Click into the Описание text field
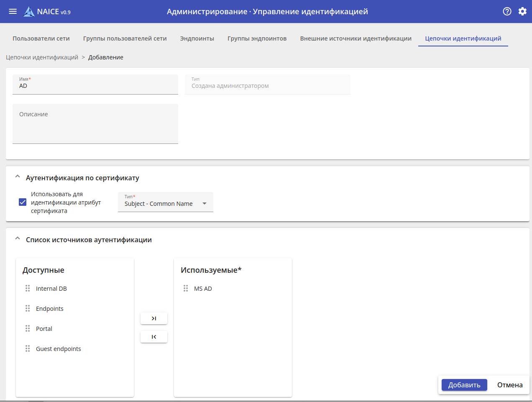The image size is (532, 402). click(x=95, y=124)
